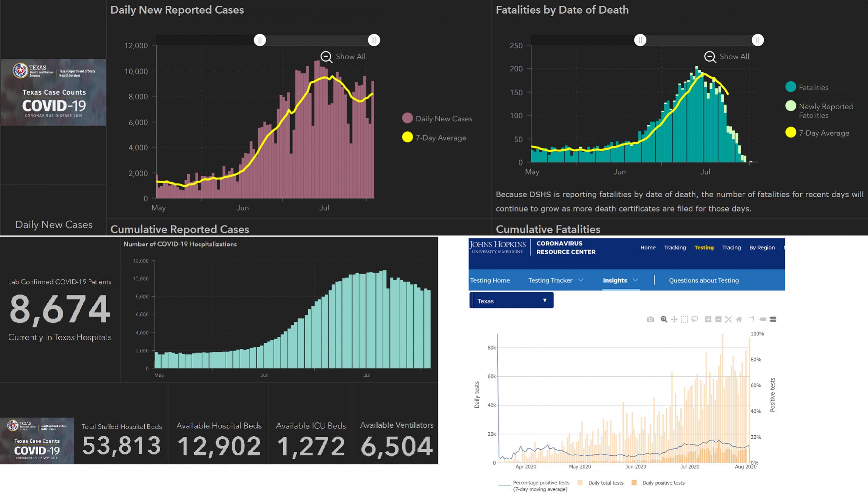Viewport: 868px width, 498px height.
Task: Click left range handle of fatalities slider
Action: point(640,40)
